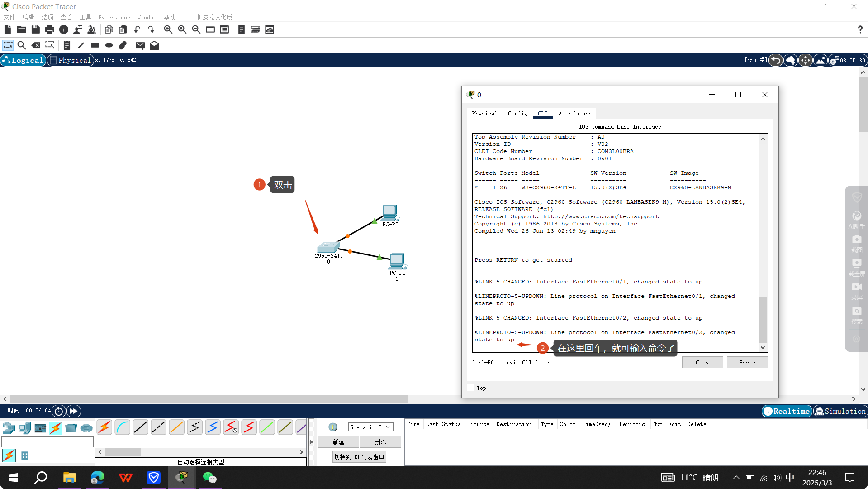
Task: Click the 删除 scenario button
Action: coord(380,442)
